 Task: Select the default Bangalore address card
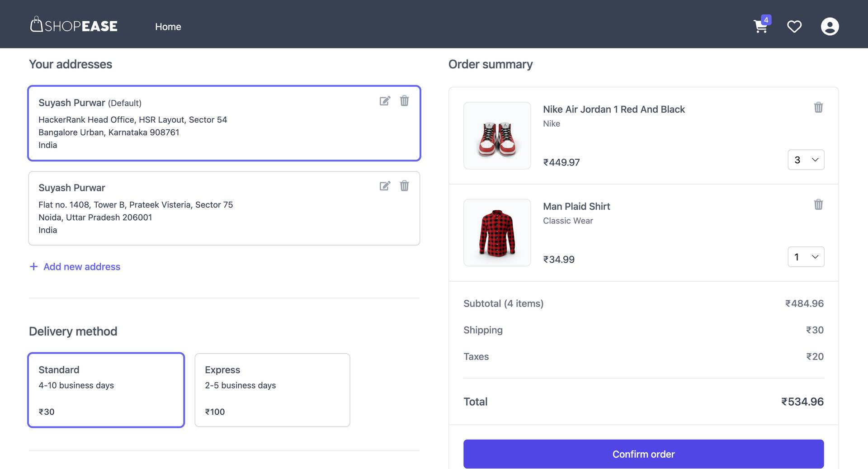pyautogui.click(x=224, y=123)
